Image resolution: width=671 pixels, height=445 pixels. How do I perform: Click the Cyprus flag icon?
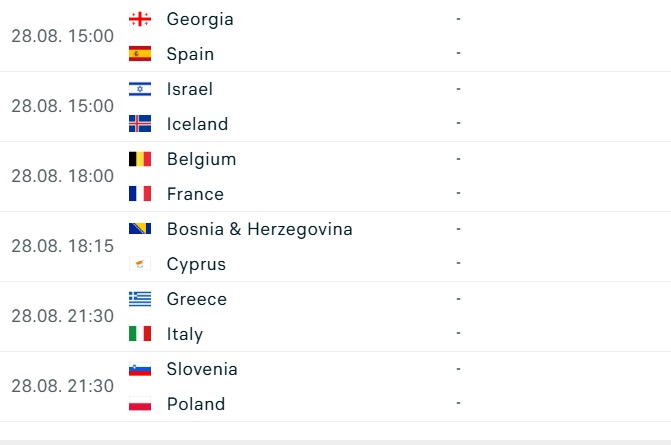pyautogui.click(x=140, y=264)
